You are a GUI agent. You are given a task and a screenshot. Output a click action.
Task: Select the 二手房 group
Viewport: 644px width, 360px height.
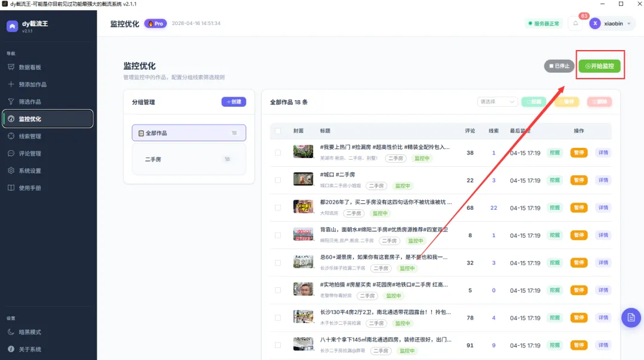coord(188,159)
